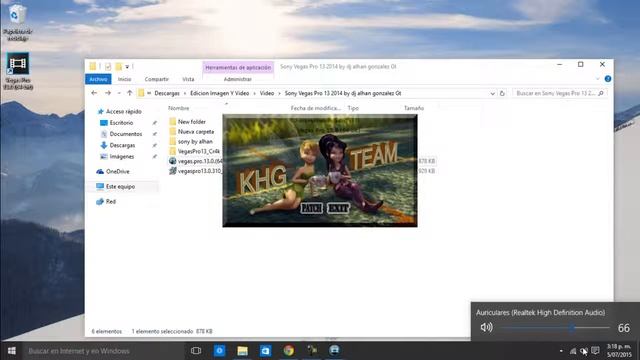The width and height of the screenshot is (640, 360).
Task: Click Descargas in the address breadcrumb
Action: [x=167, y=93]
